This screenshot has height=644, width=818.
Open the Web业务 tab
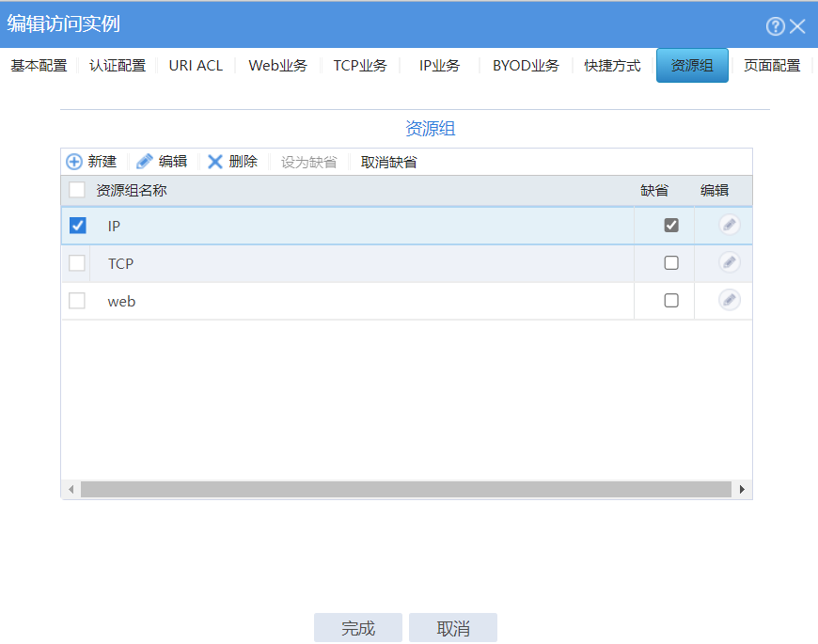[277, 66]
